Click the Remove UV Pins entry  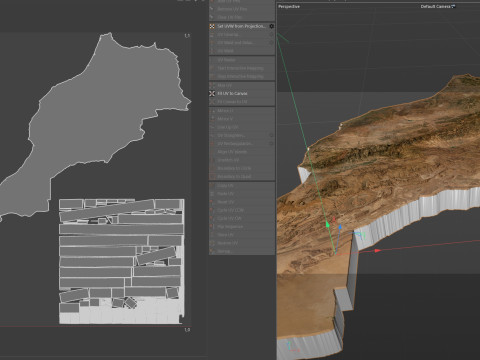[242, 9]
